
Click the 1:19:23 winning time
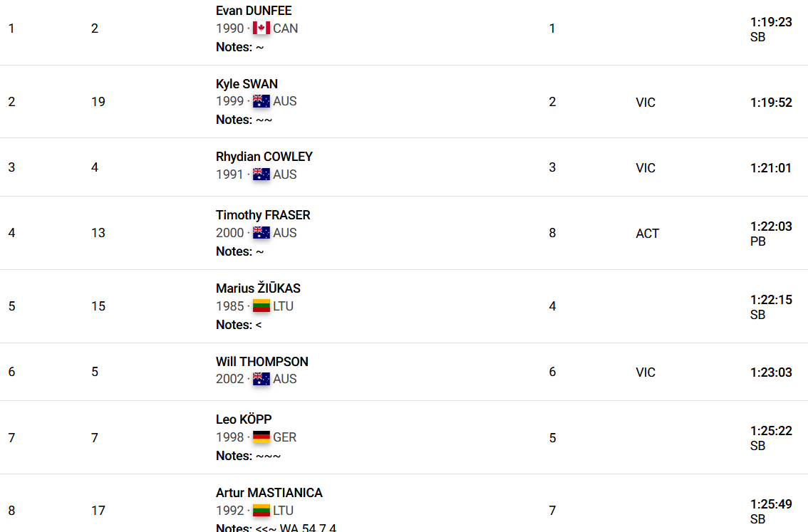[771, 22]
